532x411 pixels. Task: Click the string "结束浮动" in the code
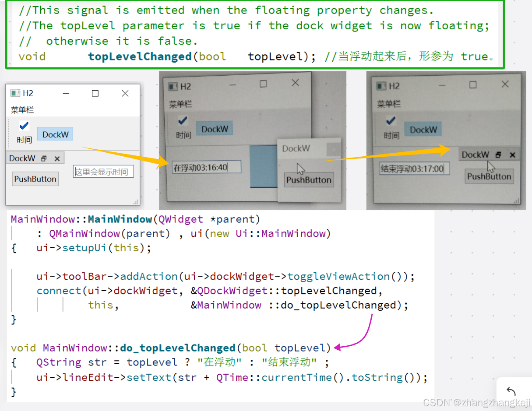pos(289,362)
